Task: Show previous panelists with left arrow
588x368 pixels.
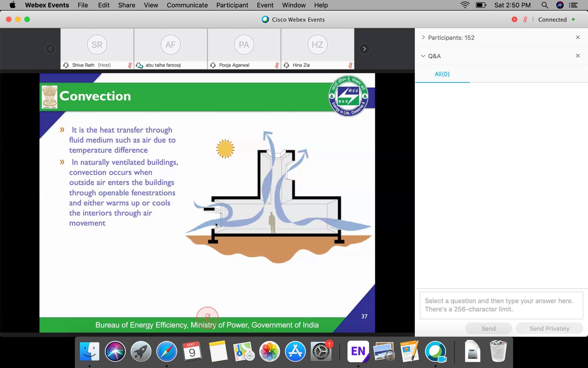Action: (50, 49)
